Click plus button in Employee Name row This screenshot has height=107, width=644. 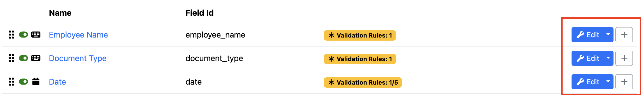pyautogui.click(x=624, y=35)
